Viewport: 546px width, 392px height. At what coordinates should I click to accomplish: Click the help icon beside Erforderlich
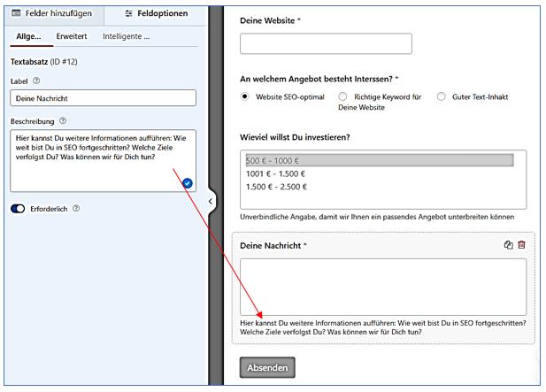(76, 209)
